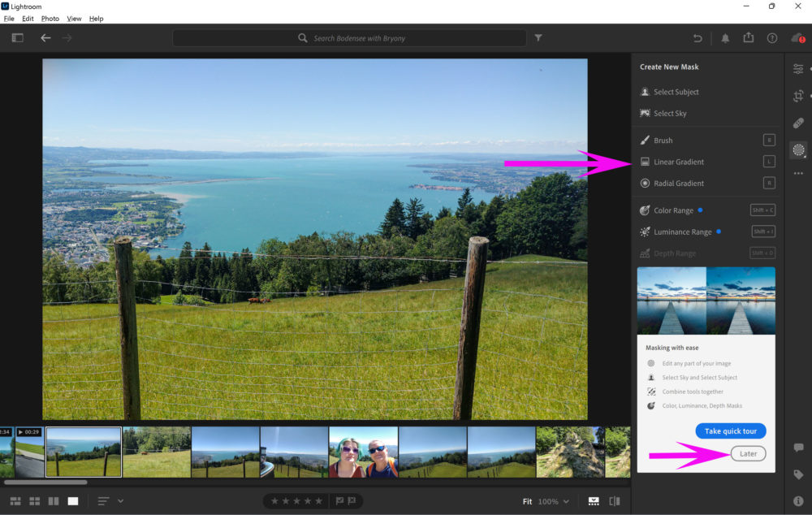812x515 pixels.
Task: Click the 'Masking with ease' title
Action: pos(672,348)
